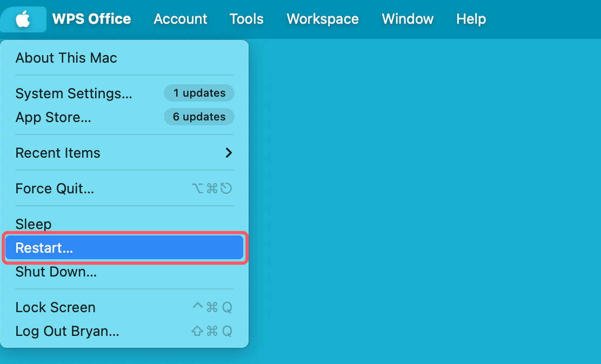Screen dimensions: 601x364
Task: Click the 1 updates badge
Action: [x=199, y=93]
